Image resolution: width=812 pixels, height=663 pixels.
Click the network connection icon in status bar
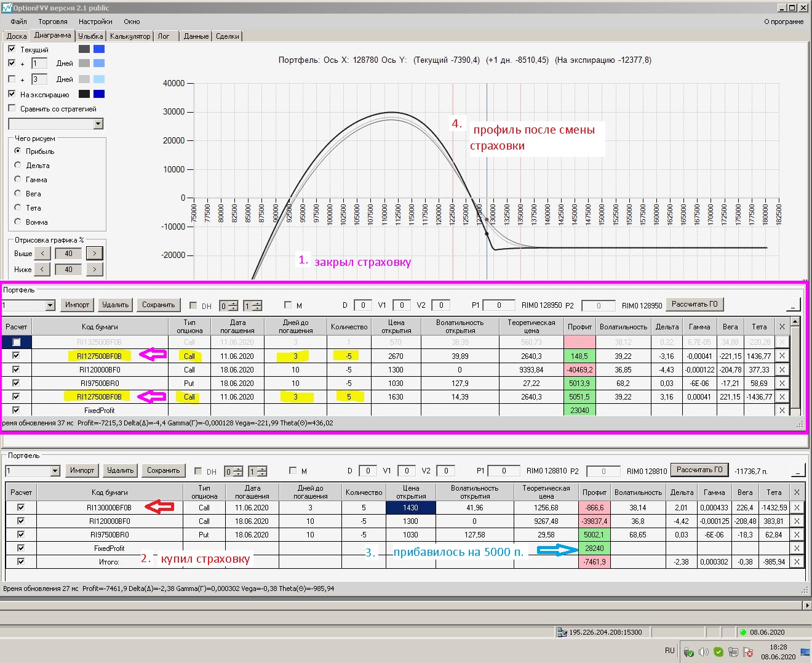[x=561, y=632]
